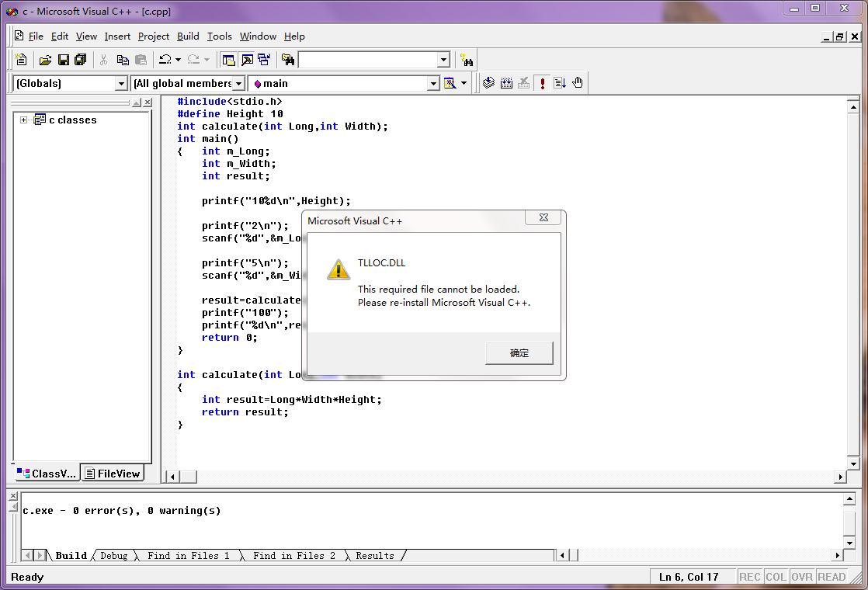Open the Redo history dropdown arrow
Image resolution: width=868 pixels, height=590 pixels.
pos(207,60)
